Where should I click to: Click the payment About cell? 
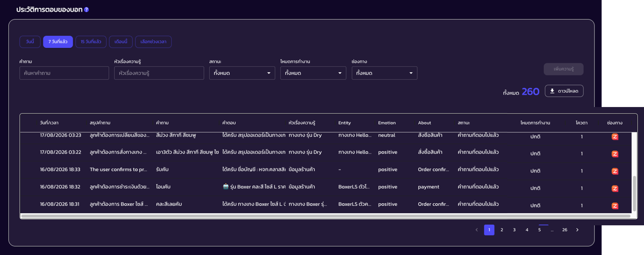(429, 187)
